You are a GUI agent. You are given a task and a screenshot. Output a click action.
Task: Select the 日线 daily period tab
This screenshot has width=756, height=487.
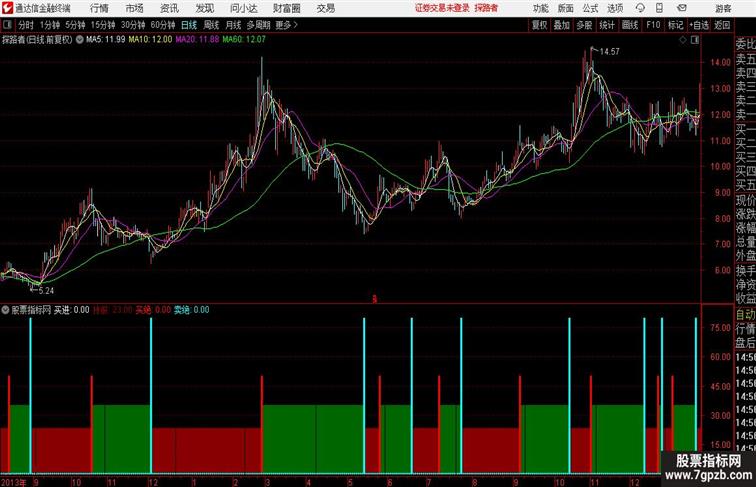point(189,25)
